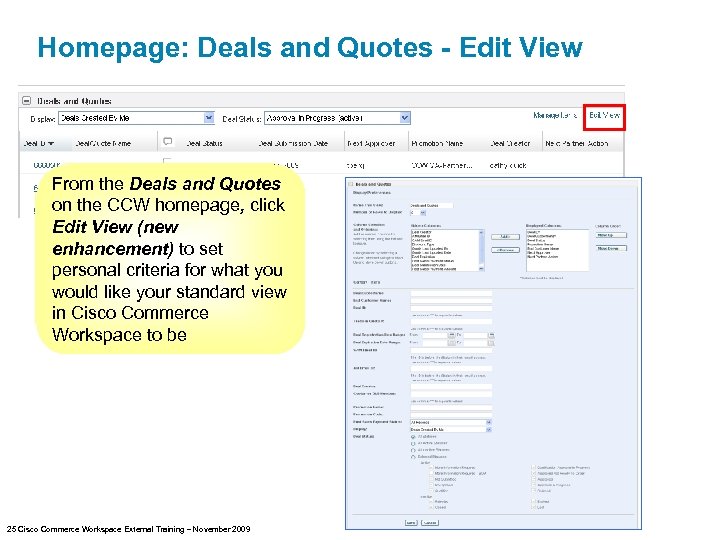The image size is (720, 540).
Task: Open calendar for registration date From field
Action: tap(451, 335)
